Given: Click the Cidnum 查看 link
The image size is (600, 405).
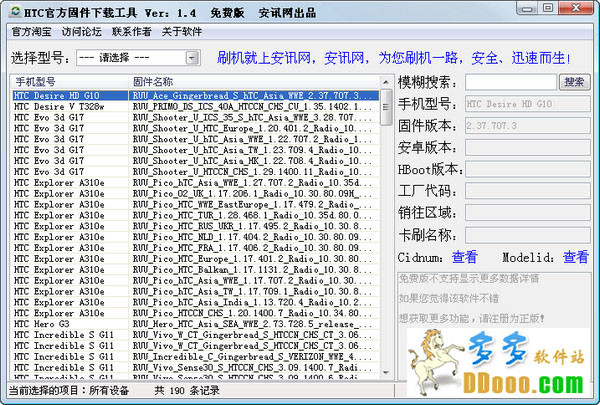Looking at the screenshot, I should pos(465,257).
